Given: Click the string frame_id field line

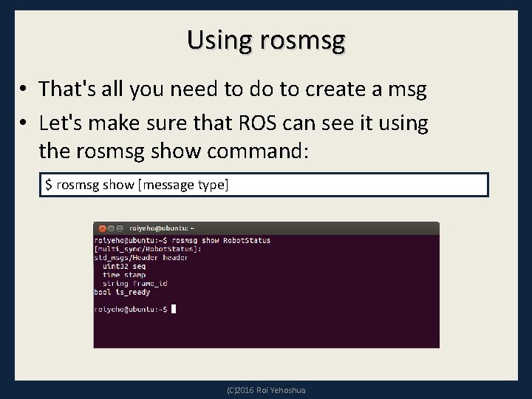Looking at the screenshot, I should coord(135,283).
